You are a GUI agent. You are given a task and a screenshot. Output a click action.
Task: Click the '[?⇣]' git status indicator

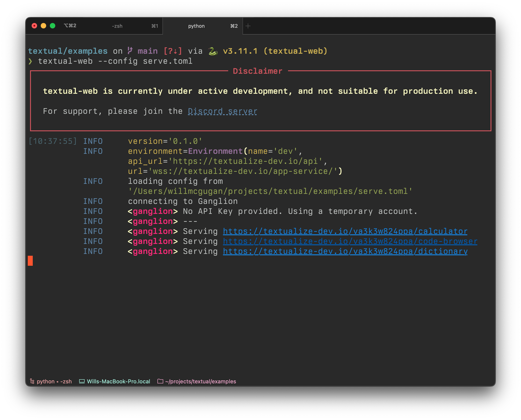(x=173, y=51)
